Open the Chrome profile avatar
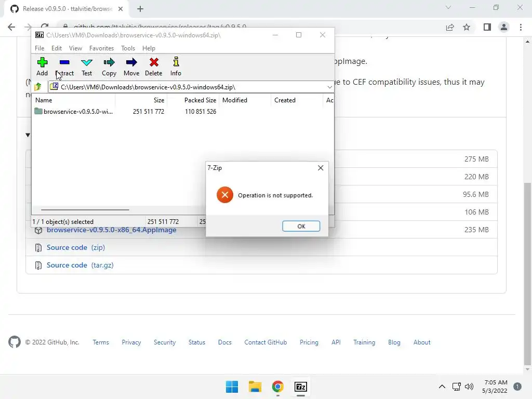 point(504,27)
